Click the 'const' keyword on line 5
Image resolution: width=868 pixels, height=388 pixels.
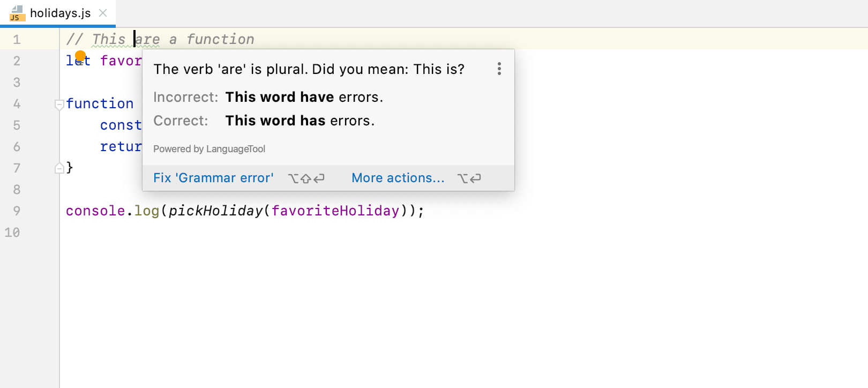click(121, 125)
